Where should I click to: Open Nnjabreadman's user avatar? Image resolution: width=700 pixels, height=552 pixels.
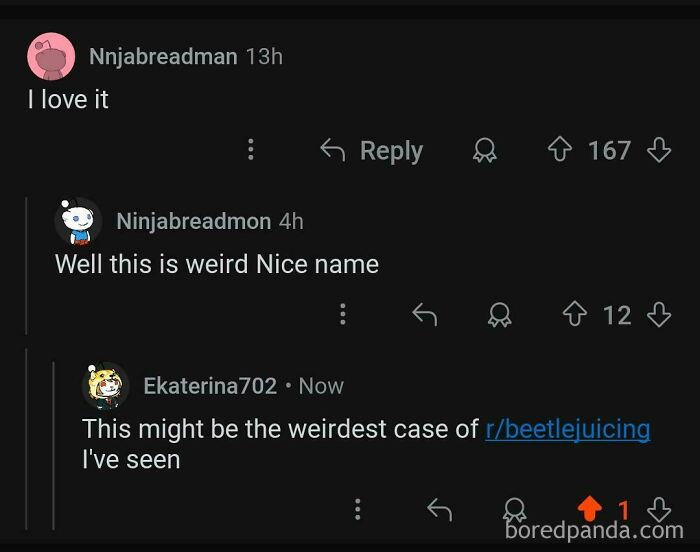(51, 56)
